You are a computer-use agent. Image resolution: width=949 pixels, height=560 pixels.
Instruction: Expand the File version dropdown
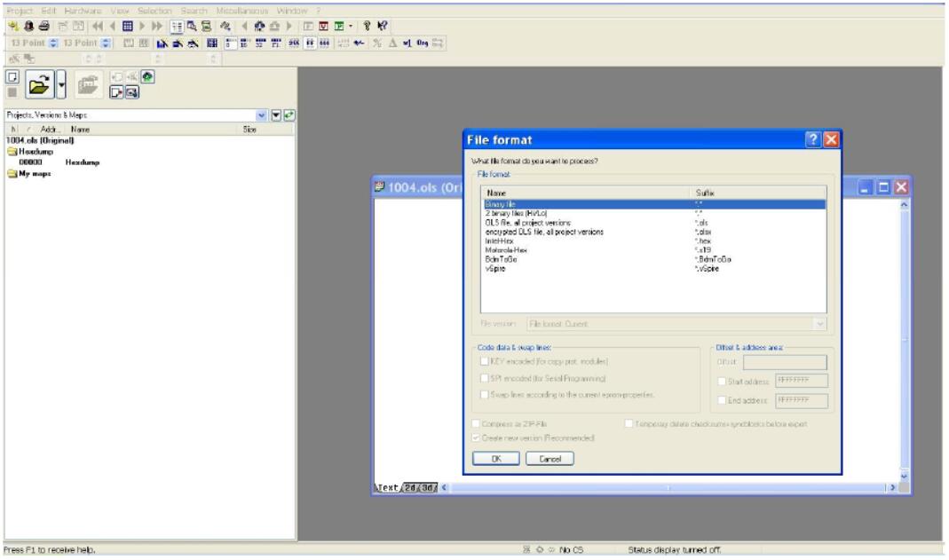click(818, 325)
